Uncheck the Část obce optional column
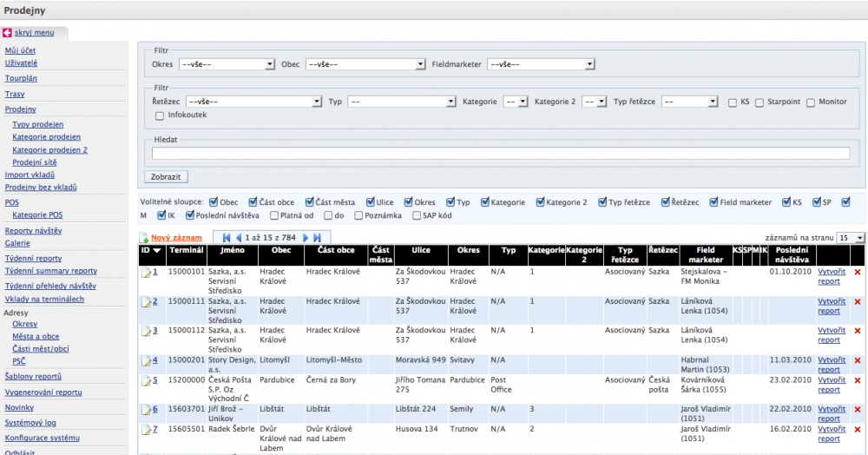 pos(253,202)
